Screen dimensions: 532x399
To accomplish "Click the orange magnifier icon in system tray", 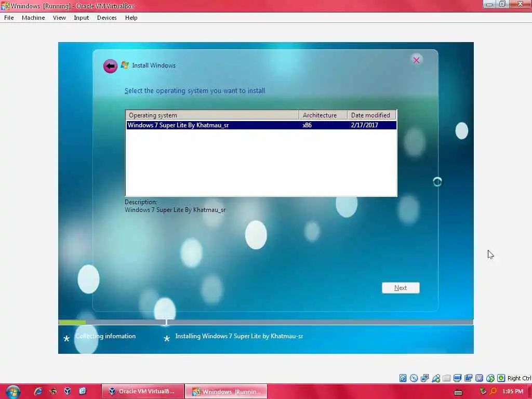I will (x=493, y=391).
